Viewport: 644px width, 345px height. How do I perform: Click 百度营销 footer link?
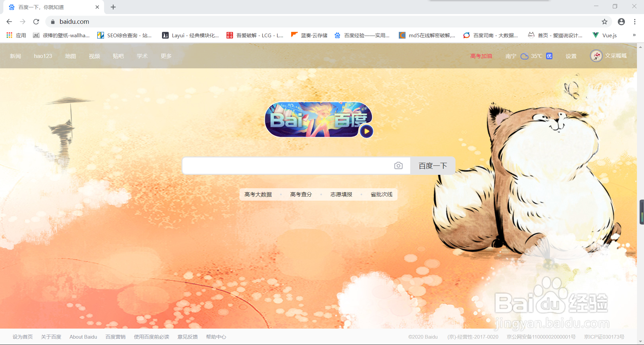(115, 337)
